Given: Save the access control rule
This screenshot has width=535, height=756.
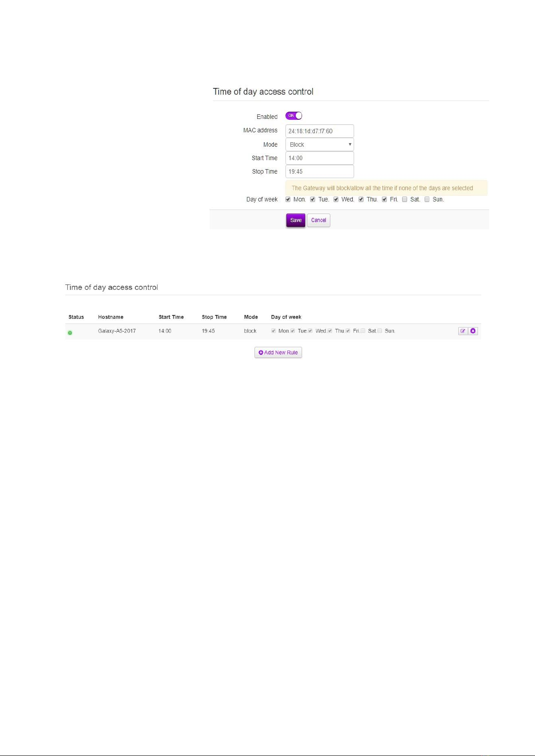Looking at the screenshot, I should [296, 220].
